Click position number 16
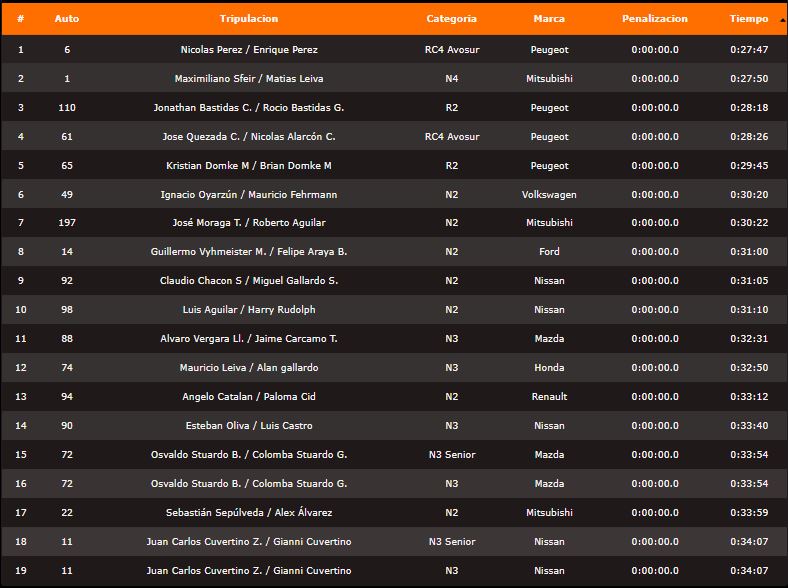The image size is (788, 588). (21, 484)
